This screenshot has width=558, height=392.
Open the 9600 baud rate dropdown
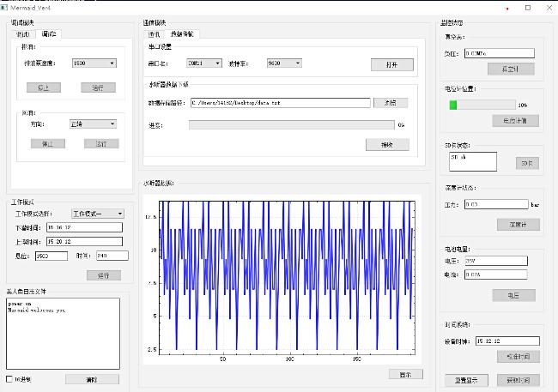click(x=284, y=63)
